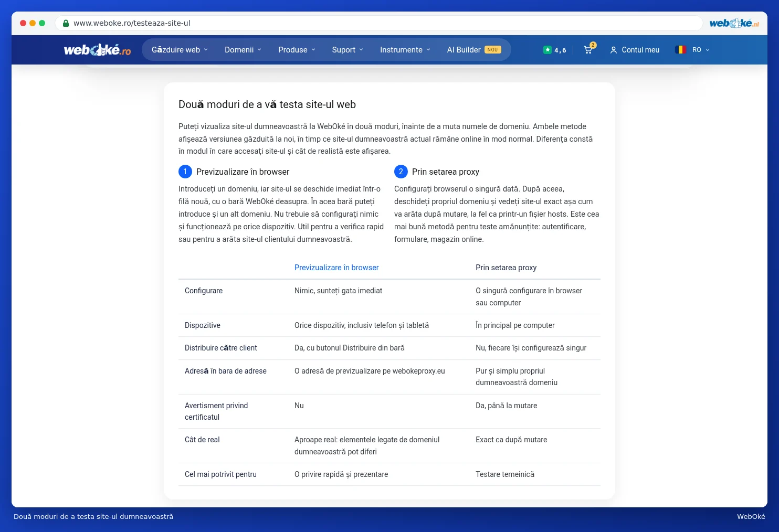Screen dimensions: 779x532
Task: Go to Contul meu account page
Action: pos(640,50)
